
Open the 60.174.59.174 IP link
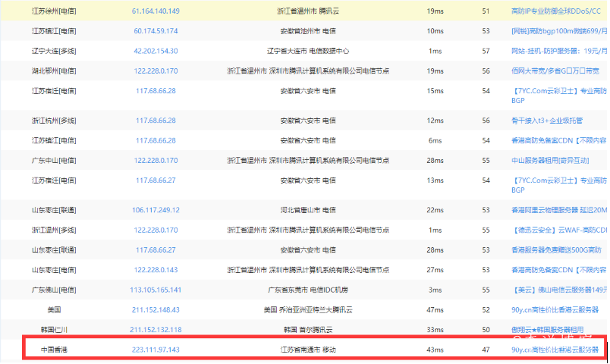click(x=156, y=31)
